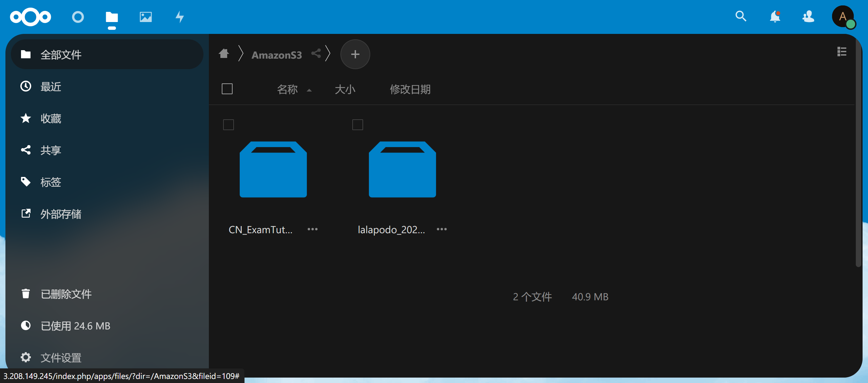Open the Activity lightning icon
This screenshot has height=383, width=868.
pyautogui.click(x=180, y=17)
